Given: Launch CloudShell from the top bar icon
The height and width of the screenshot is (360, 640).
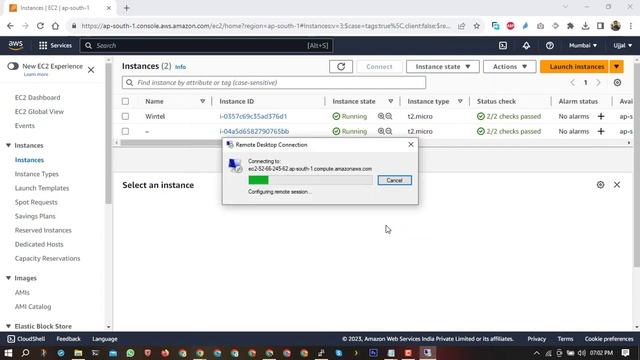Looking at the screenshot, I should 503,45.
